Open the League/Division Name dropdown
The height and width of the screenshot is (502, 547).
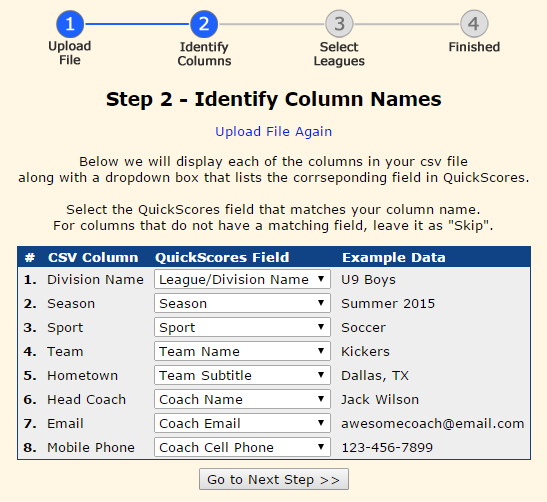tap(242, 279)
